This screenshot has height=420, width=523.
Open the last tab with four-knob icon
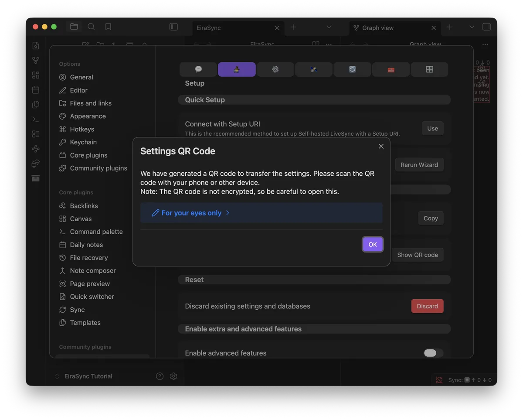(x=429, y=69)
